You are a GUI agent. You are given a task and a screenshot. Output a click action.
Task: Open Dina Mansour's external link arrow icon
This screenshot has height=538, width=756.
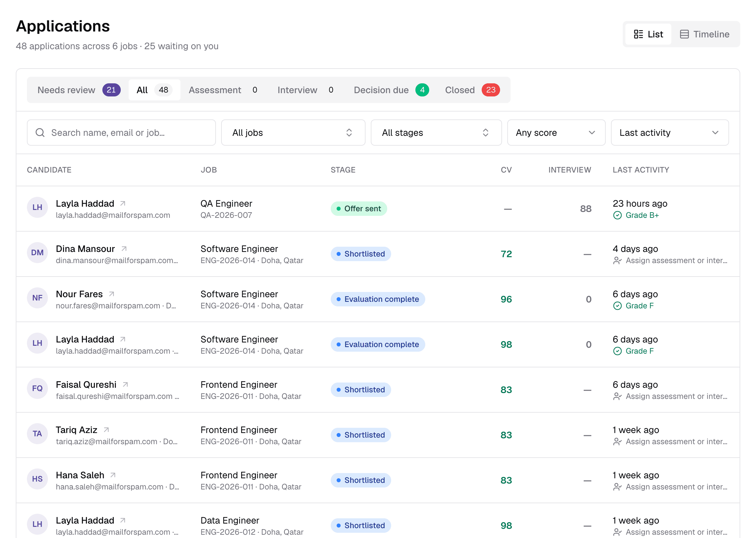point(124,249)
